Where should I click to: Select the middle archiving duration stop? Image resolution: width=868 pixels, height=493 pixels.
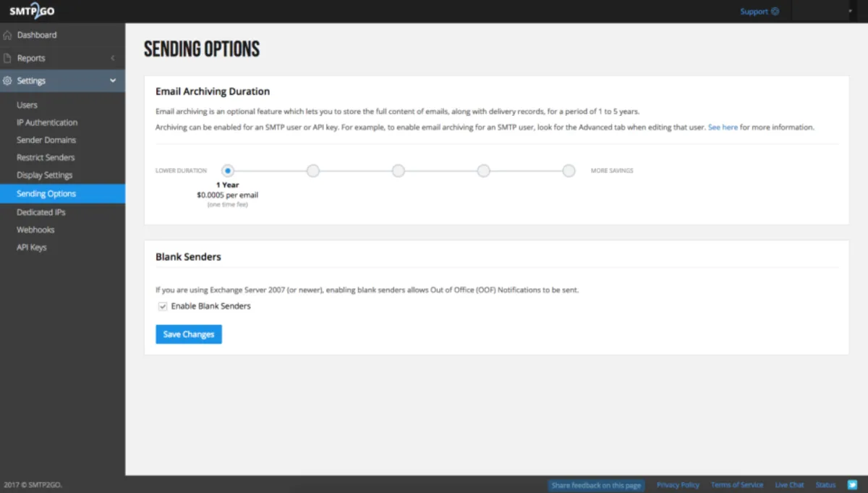click(399, 171)
